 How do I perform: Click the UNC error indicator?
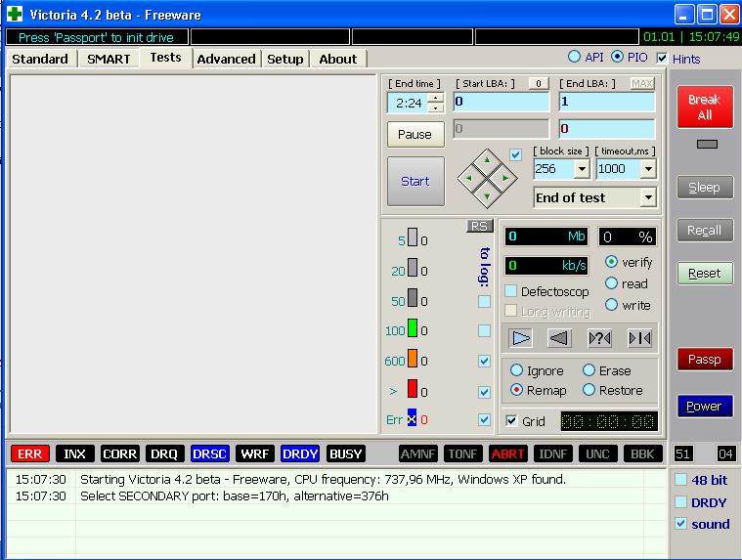[x=597, y=454]
